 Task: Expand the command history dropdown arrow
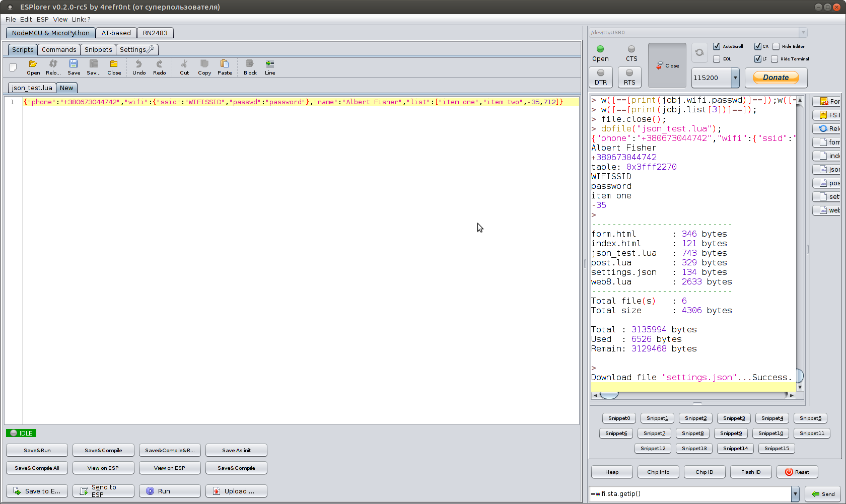795,494
